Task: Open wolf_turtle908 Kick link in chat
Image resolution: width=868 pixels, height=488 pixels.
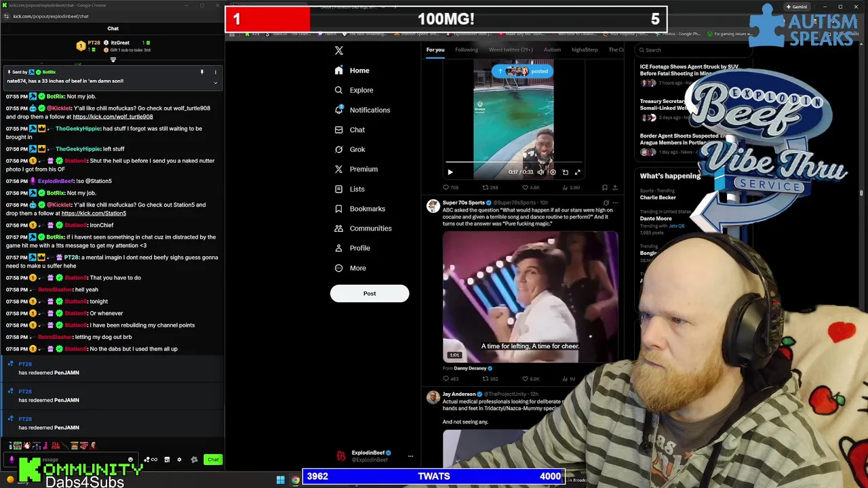Action: tap(113, 117)
